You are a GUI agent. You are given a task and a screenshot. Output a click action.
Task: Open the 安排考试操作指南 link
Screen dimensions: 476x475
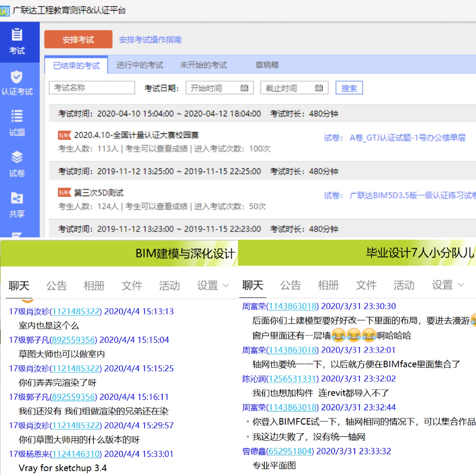point(150,40)
